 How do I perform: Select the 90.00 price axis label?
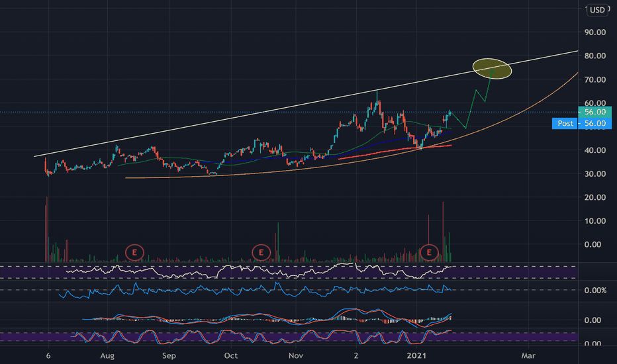(594, 32)
